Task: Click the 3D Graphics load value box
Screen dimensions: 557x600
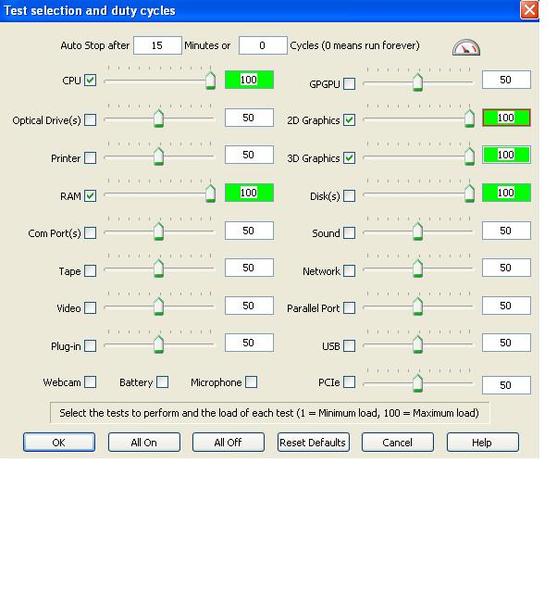Action: pos(506,155)
